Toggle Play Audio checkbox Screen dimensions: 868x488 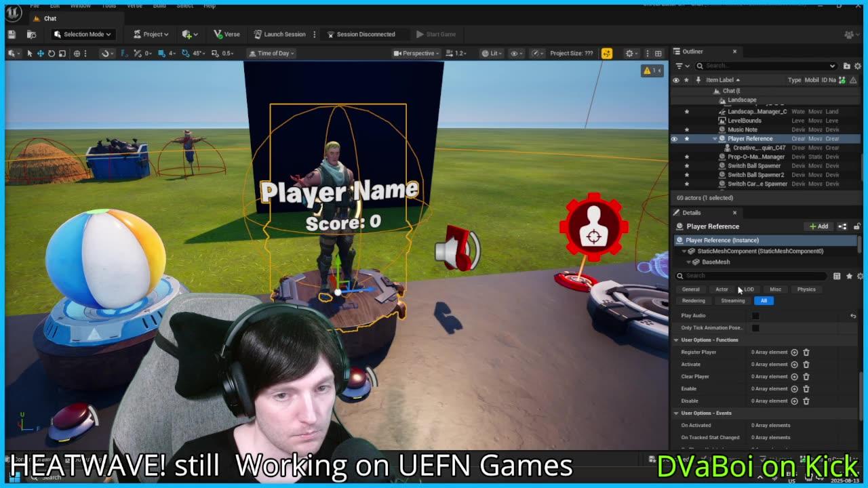pos(755,316)
